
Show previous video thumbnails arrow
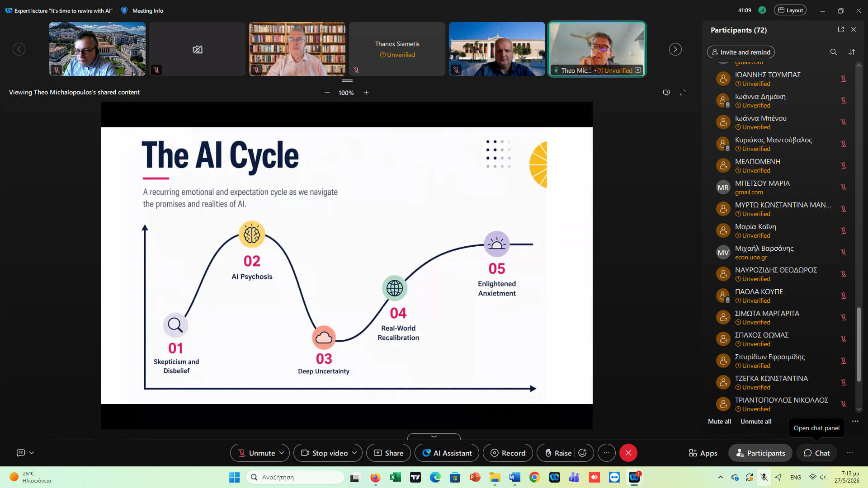(19, 49)
